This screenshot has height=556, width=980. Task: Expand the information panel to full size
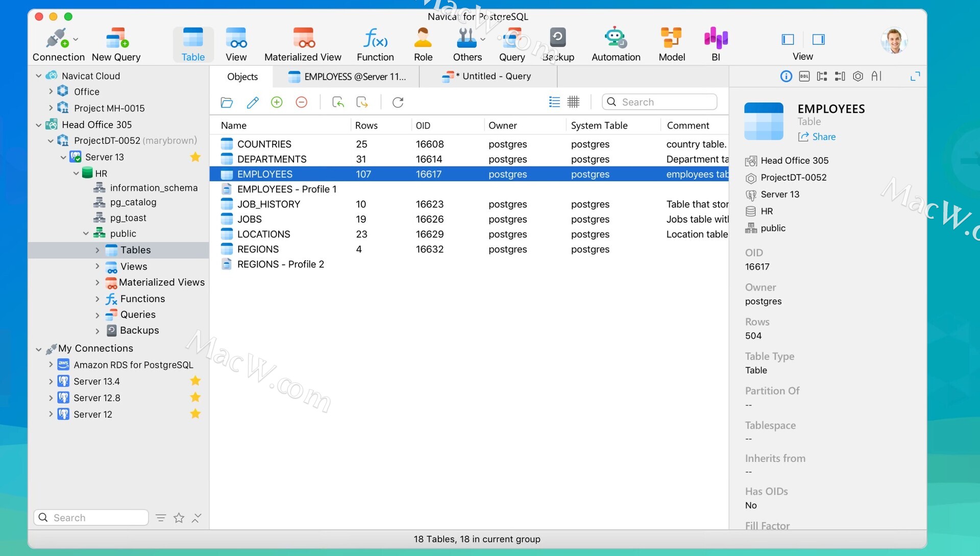pyautogui.click(x=915, y=77)
